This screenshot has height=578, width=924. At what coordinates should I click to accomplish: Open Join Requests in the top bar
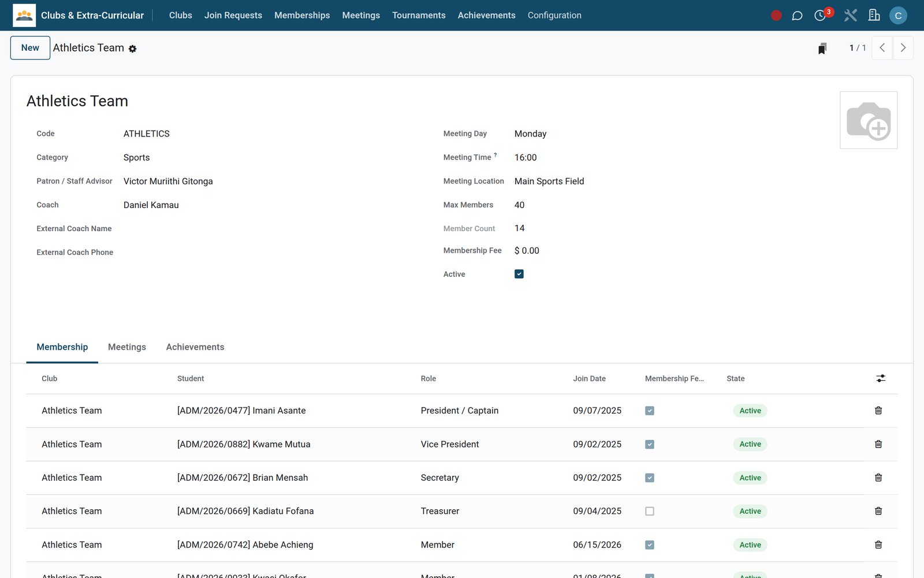point(233,16)
